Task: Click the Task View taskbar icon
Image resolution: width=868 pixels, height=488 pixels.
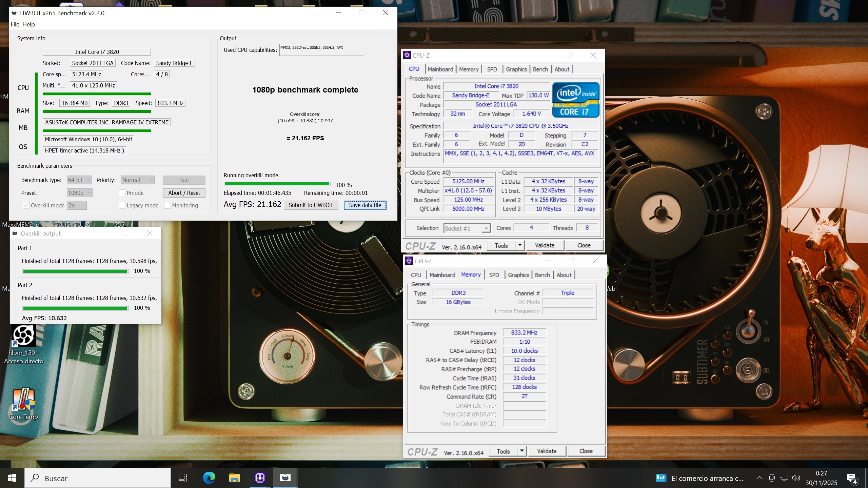Action: 183,478
